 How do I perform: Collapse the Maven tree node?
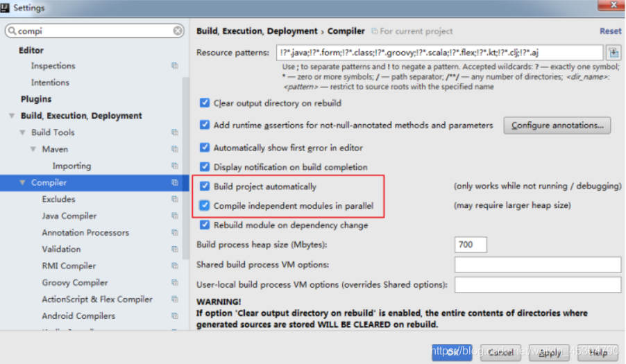click(x=33, y=149)
